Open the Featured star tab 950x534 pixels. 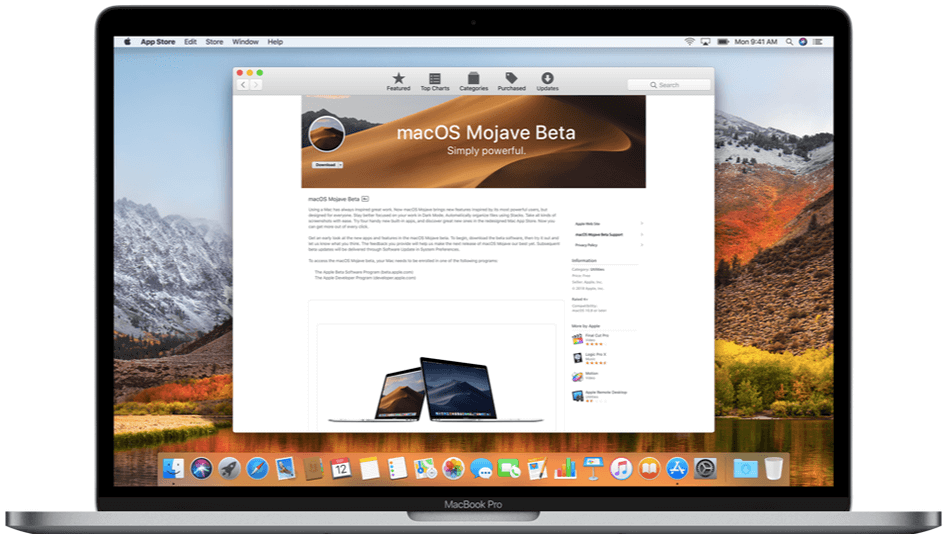398,81
